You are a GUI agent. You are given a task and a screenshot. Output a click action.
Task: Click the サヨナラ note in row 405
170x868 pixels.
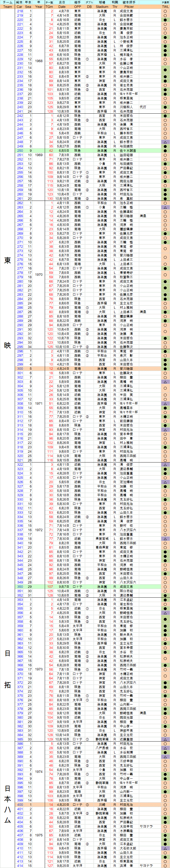(146, 826)
